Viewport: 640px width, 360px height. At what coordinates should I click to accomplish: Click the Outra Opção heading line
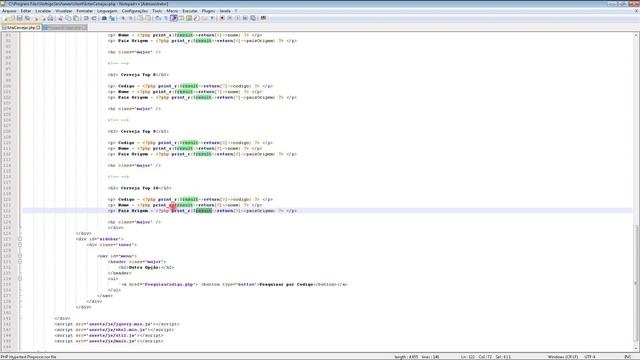(146, 267)
